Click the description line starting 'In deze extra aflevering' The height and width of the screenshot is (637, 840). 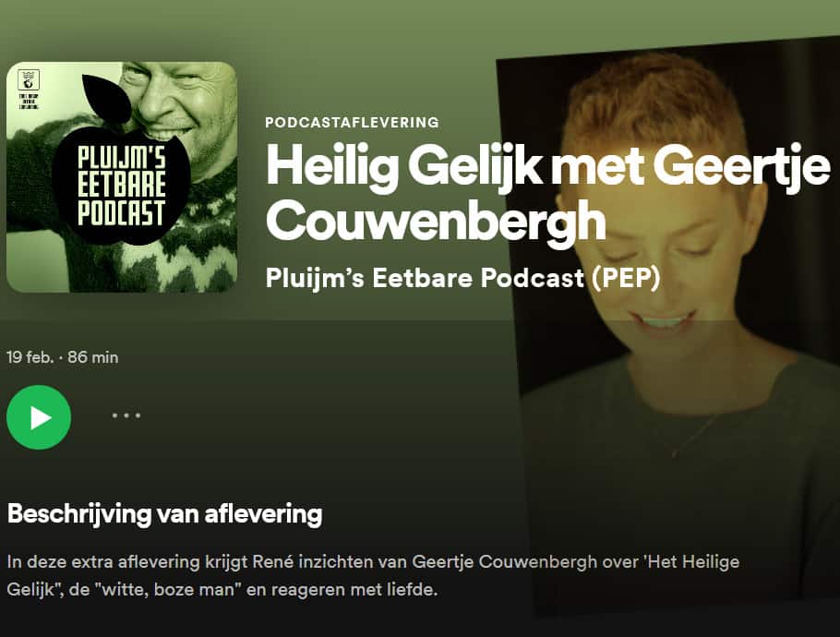[374, 562]
